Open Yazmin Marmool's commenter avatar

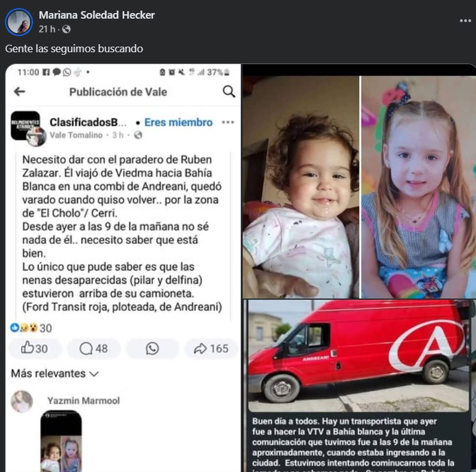pos(22,401)
